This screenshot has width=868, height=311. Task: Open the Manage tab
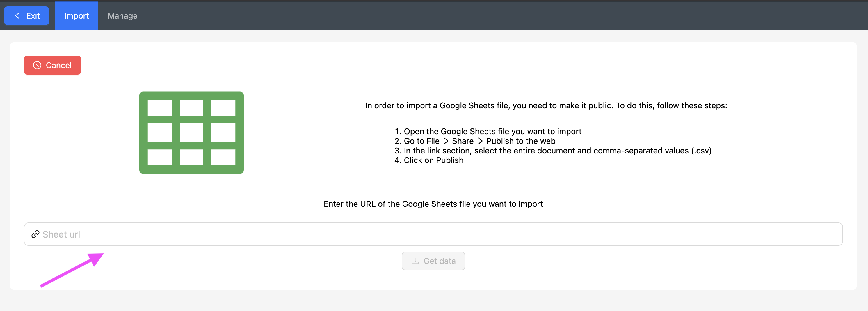point(122,16)
